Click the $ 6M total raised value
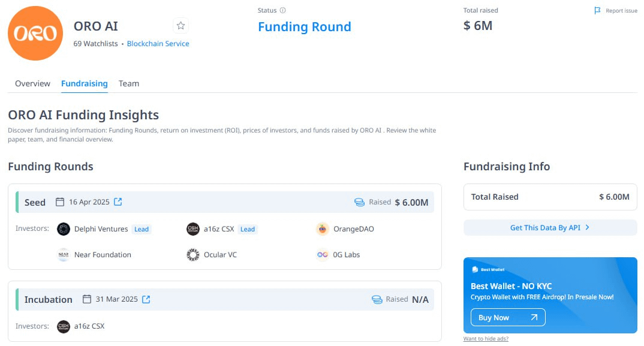 click(478, 25)
